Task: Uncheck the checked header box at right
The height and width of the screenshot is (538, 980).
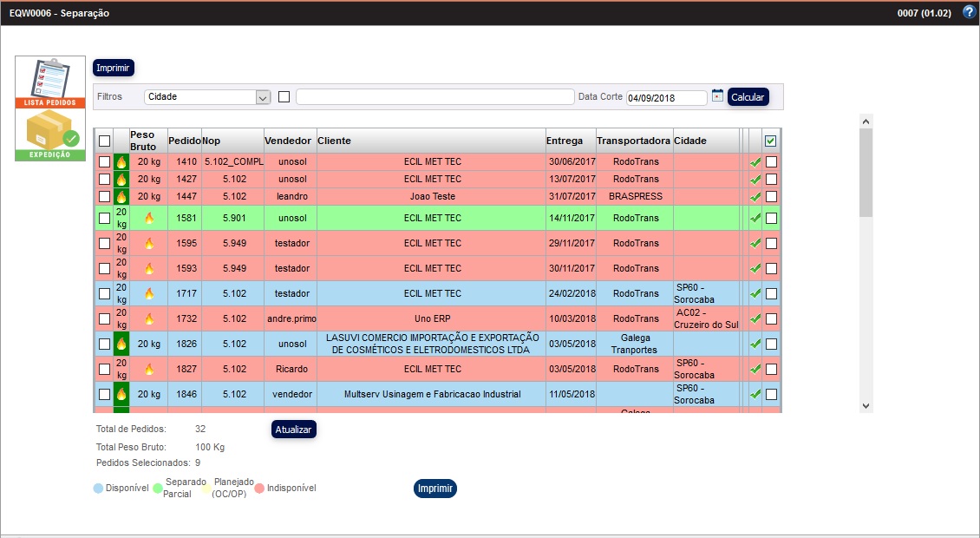Action: pos(770,141)
